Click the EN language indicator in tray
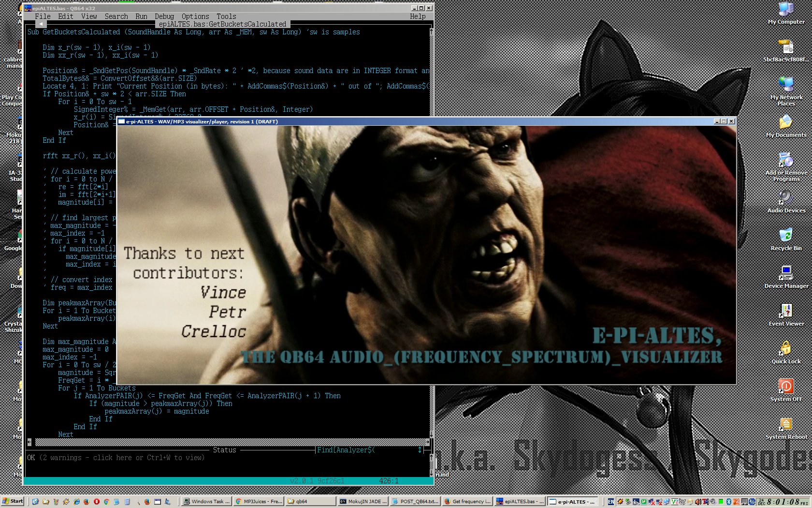 [x=611, y=502]
